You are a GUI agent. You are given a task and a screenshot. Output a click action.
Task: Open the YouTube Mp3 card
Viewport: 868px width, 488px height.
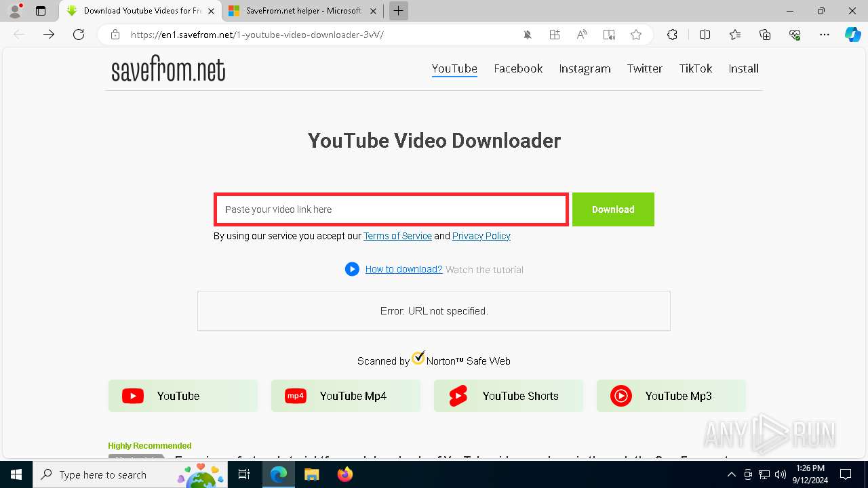tap(671, 396)
